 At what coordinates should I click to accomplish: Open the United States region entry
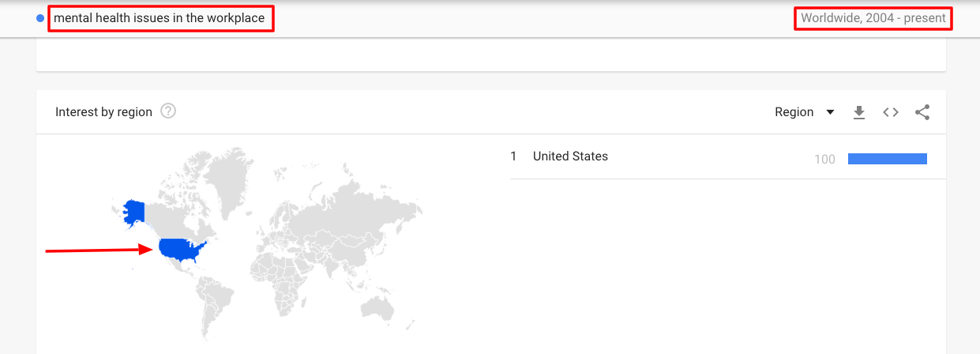pyautogui.click(x=570, y=156)
